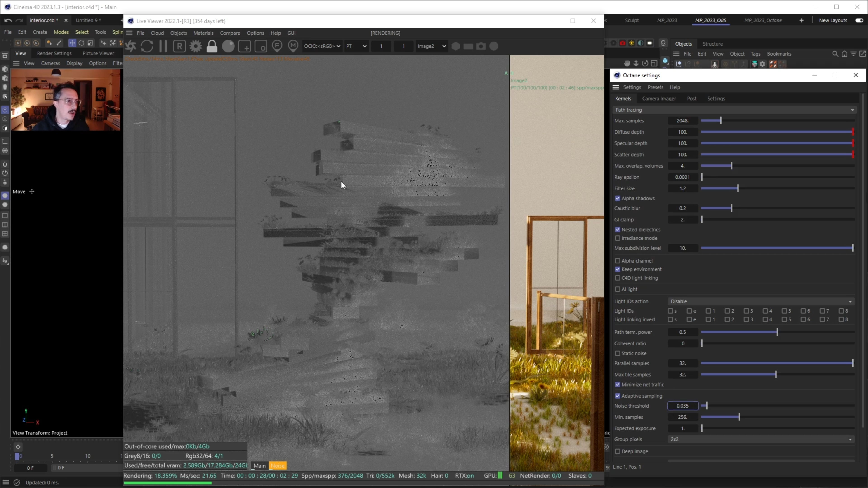Toggle the lock resolution padlock icon
This screenshot has width=868, height=488.
tap(212, 46)
